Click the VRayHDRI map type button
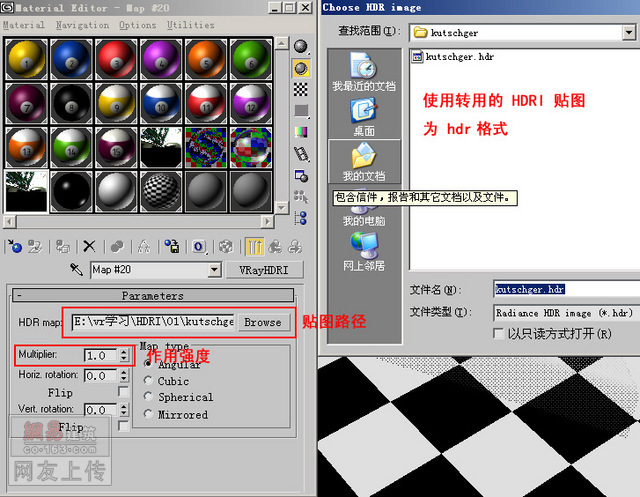 tap(264, 270)
